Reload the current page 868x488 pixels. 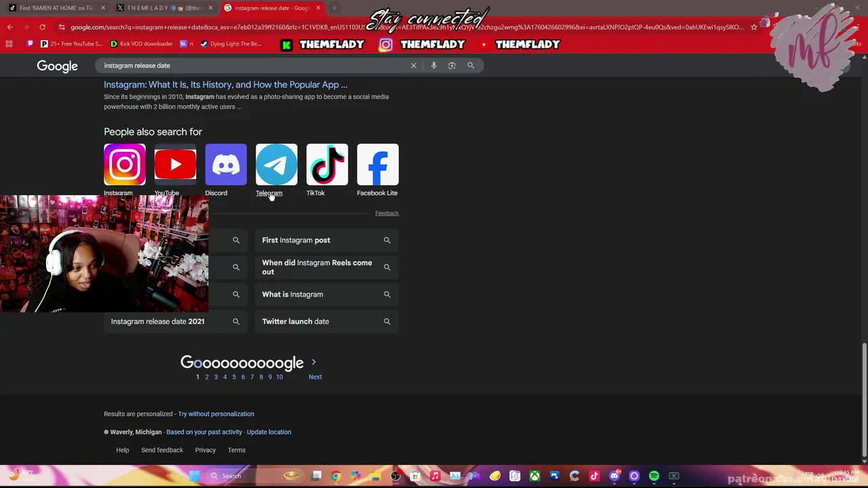(42, 27)
